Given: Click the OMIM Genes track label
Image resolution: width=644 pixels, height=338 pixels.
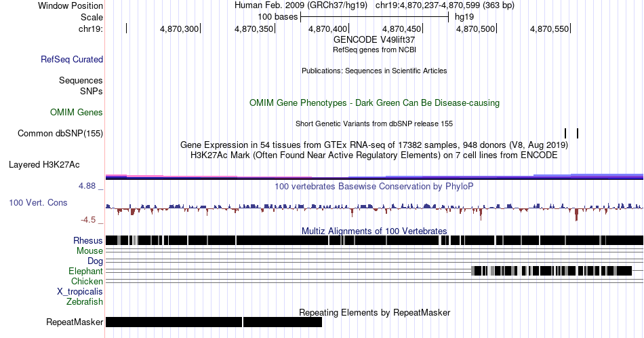Looking at the screenshot, I should 77,112.
